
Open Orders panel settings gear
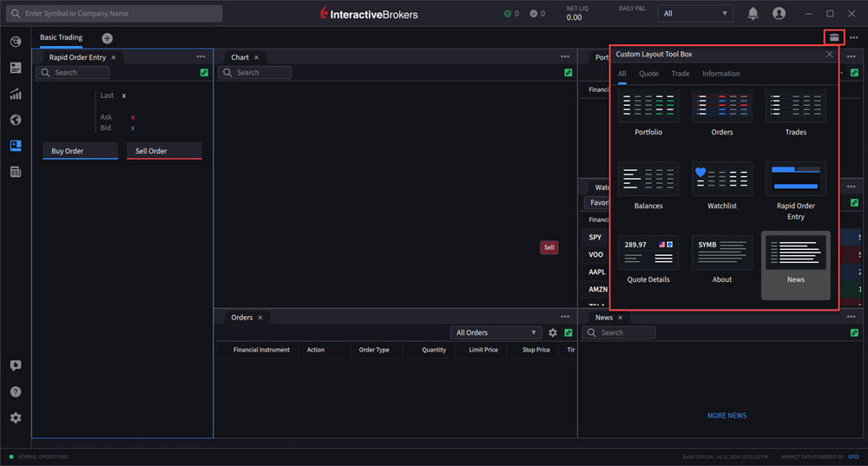[552, 332]
